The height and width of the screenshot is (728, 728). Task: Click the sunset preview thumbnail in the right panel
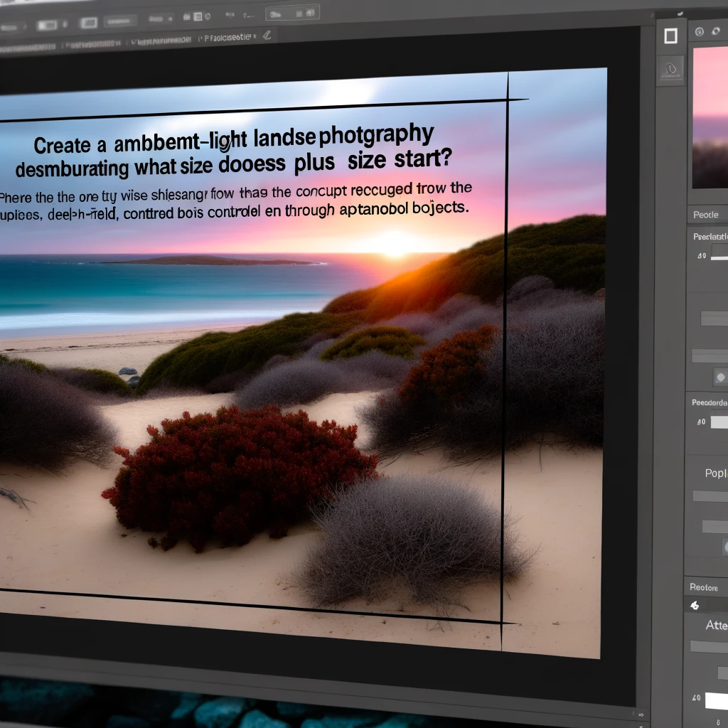(710, 117)
